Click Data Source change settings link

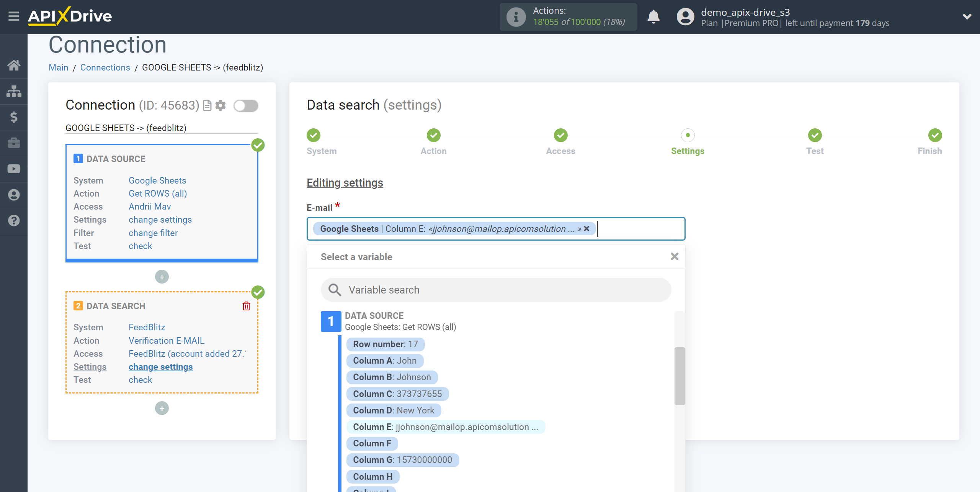point(160,220)
